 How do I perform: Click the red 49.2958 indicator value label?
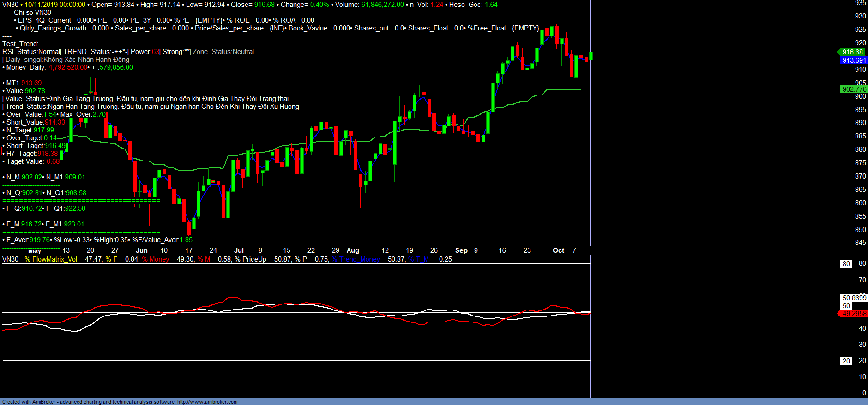(x=854, y=314)
